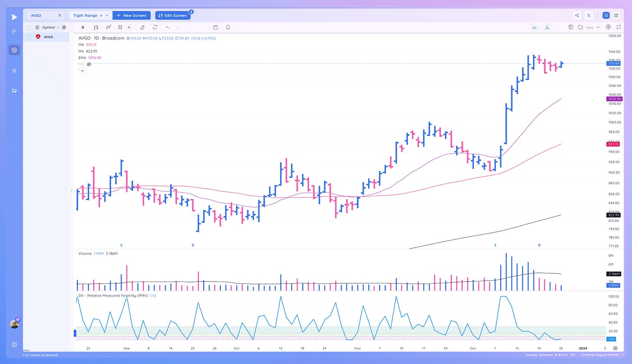Open the screener radar icon in sidebar
Screen dimensions: 632x364
pos(14,50)
